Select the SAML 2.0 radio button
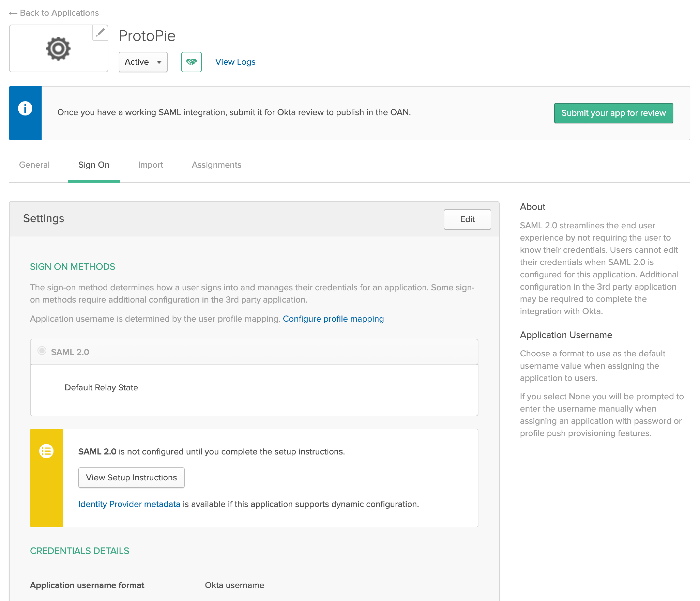This screenshot has width=700, height=601. coord(42,351)
